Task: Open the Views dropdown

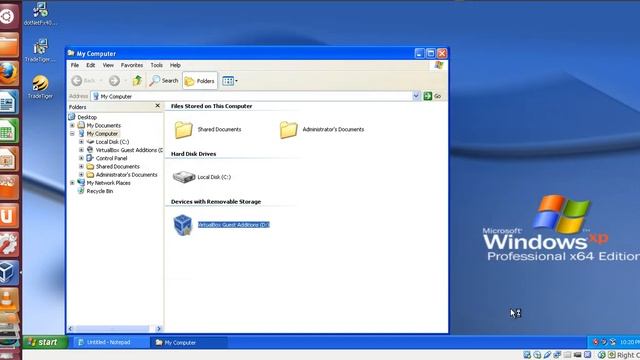Action: click(x=230, y=81)
